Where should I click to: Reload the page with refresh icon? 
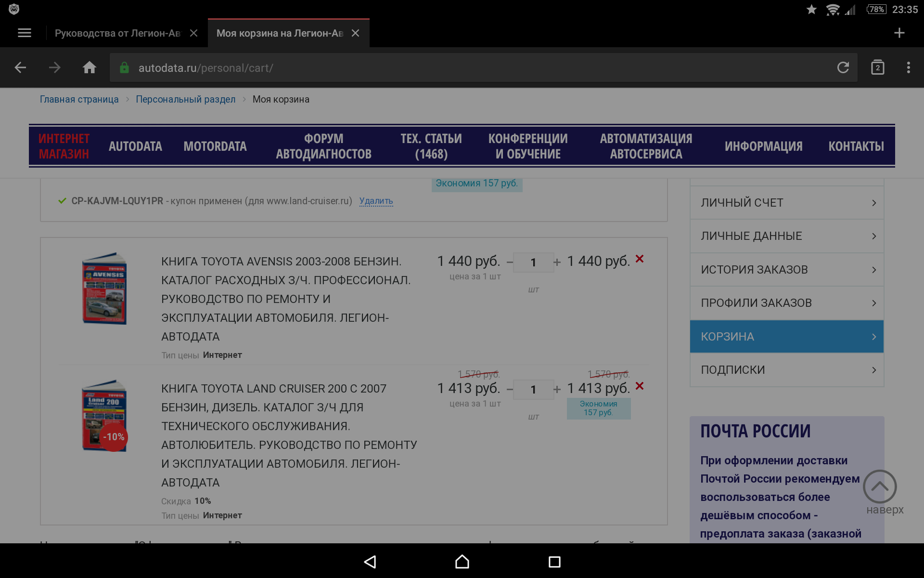point(843,67)
